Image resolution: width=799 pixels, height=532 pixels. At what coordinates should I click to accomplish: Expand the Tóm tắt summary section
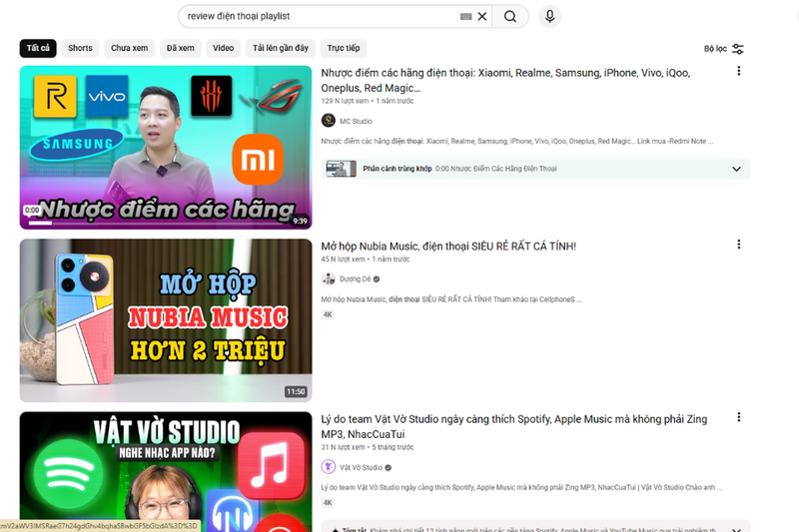coord(736,529)
